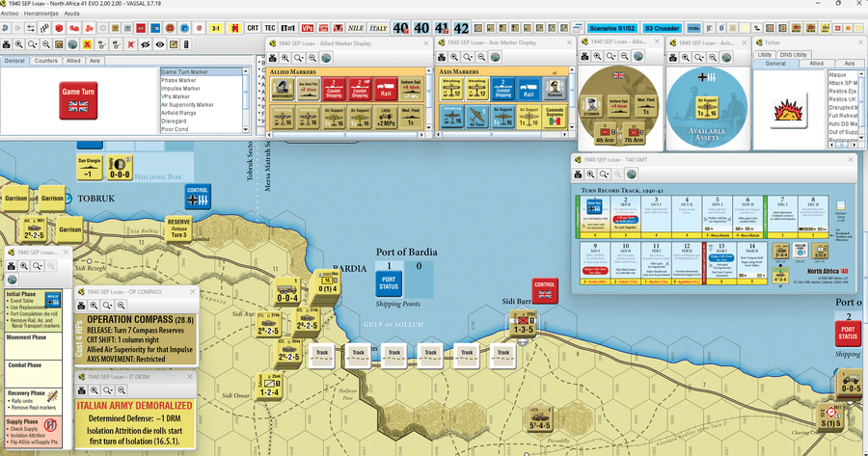Click the RESERVE Release Turn 3 counter
Viewport: 868px width, 456px height.
coord(178,228)
